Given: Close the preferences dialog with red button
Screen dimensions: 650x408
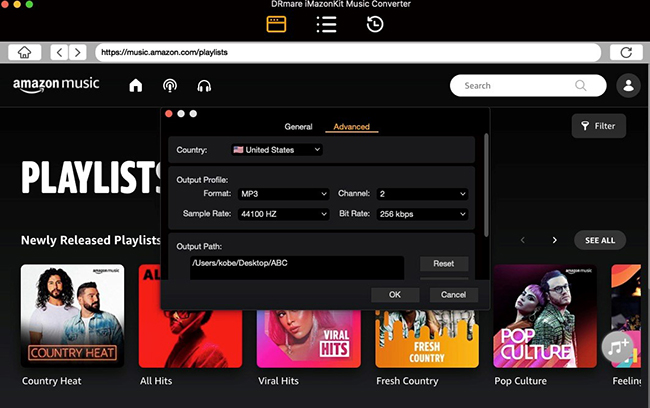Looking at the screenshot, I should (x=169, y=114).
